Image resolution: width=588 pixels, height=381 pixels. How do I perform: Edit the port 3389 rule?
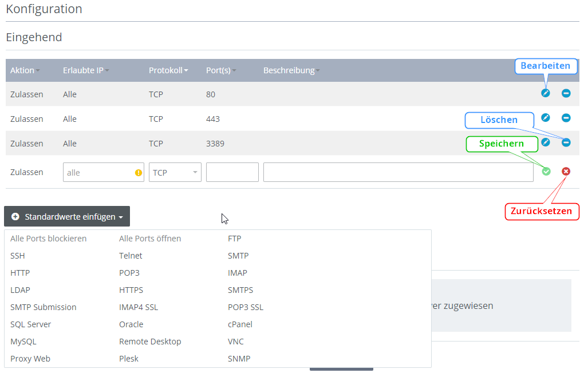click(546, 142)
